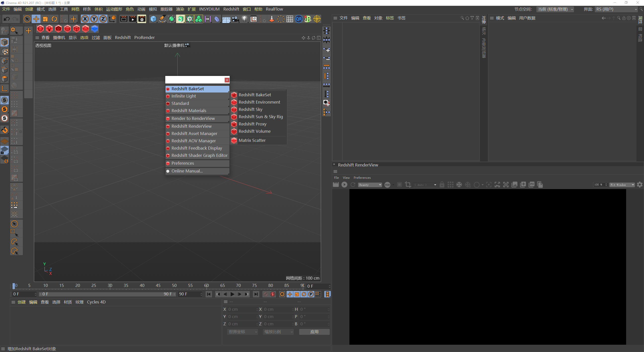The width and height of the screenshot is (644, 352).
Task: Click the 应用 apply button
Action: [314, 332]
